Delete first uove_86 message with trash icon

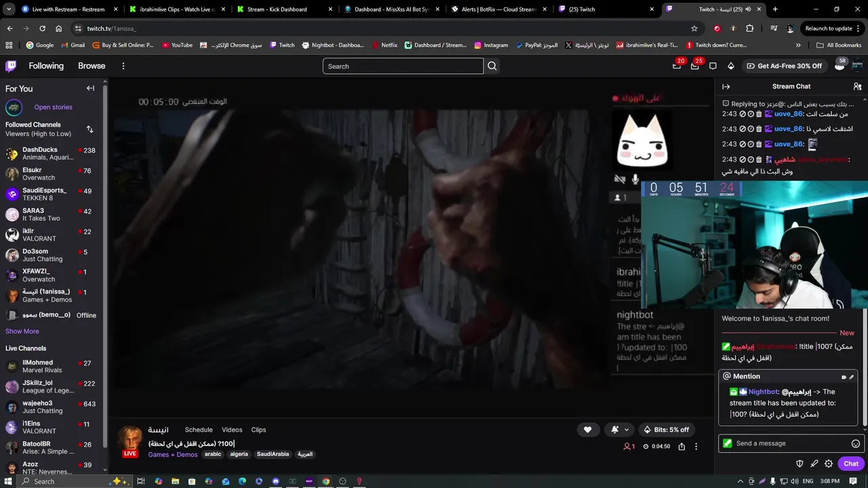coord(759,114)
